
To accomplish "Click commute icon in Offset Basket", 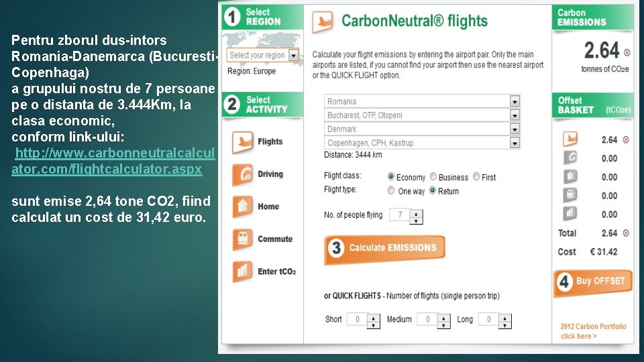I will [570, 195].
